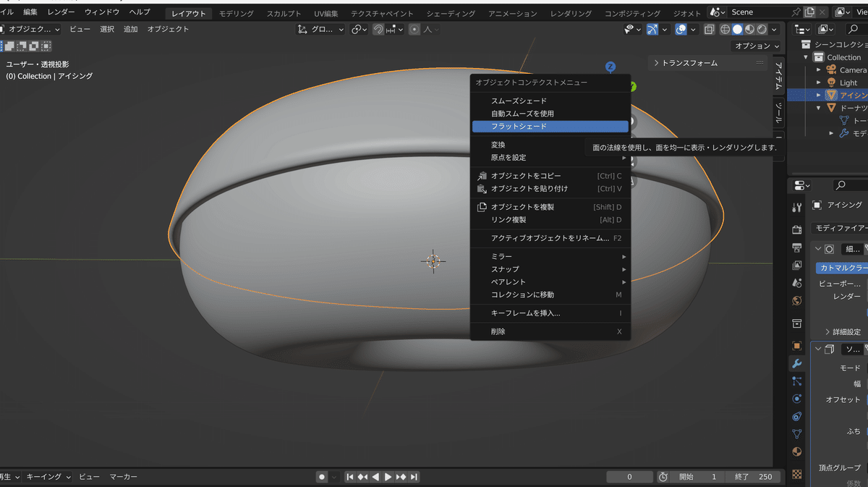Select rendered viewport shading
Viewport: 868px width, 487px height.
[x=761, y=30]
